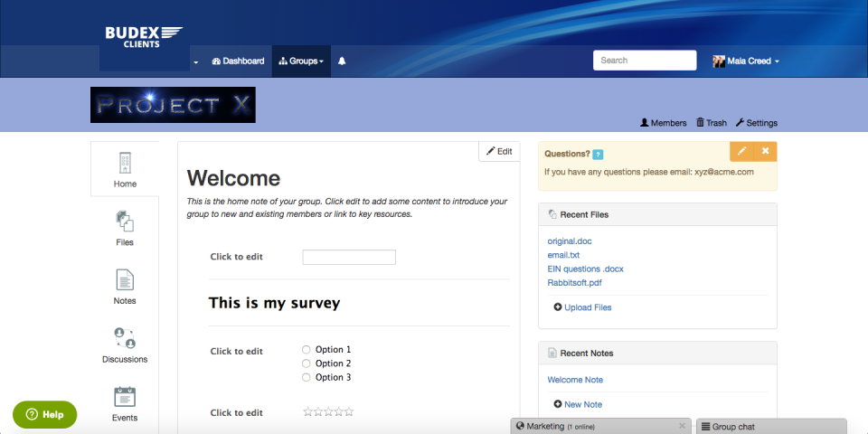Open file EIN questions .docx
This screenshot has height=434, width=868.
click(x=586, y=269)
